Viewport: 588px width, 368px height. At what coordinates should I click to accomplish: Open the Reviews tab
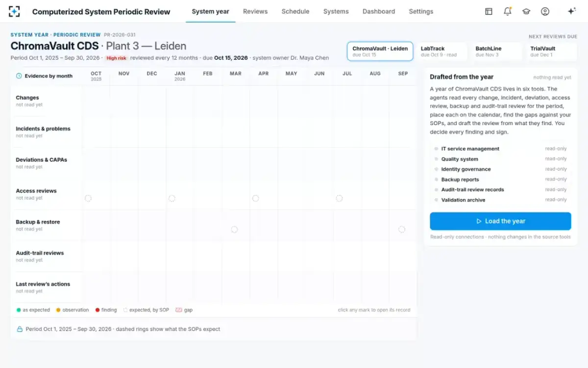click(255, 11)
